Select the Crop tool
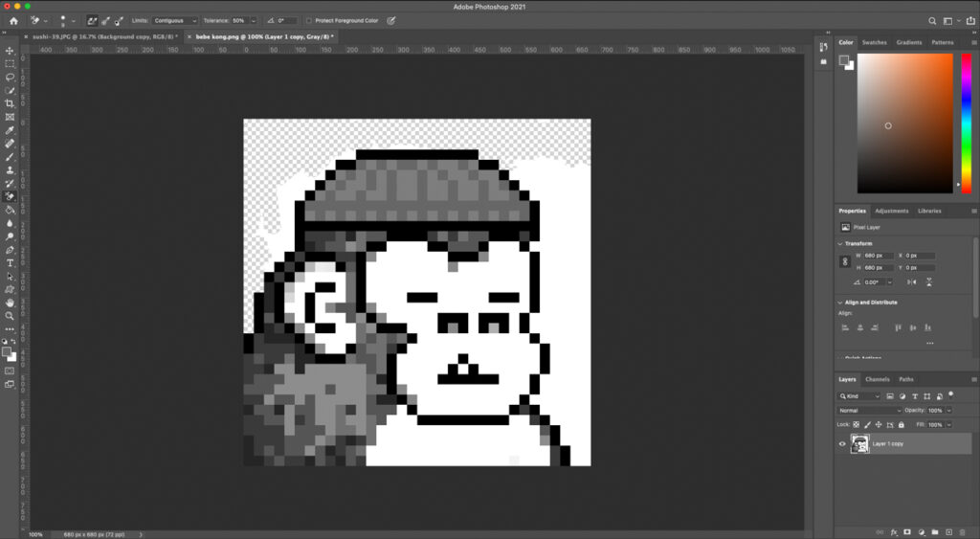 click(10, 103)
